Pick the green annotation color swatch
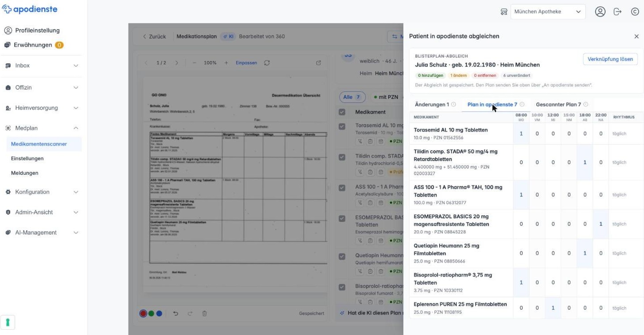This screenshot has width=644, height=335. point(151,313)
